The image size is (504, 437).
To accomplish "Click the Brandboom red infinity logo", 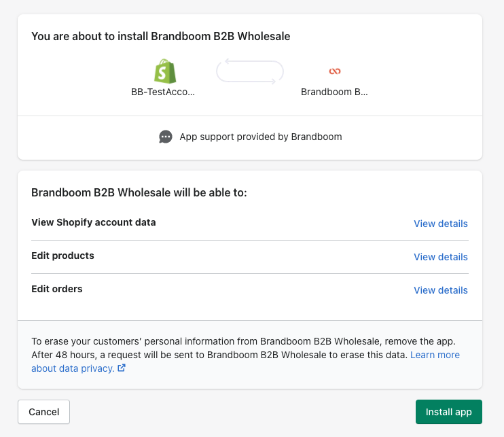I will (334, 71).
